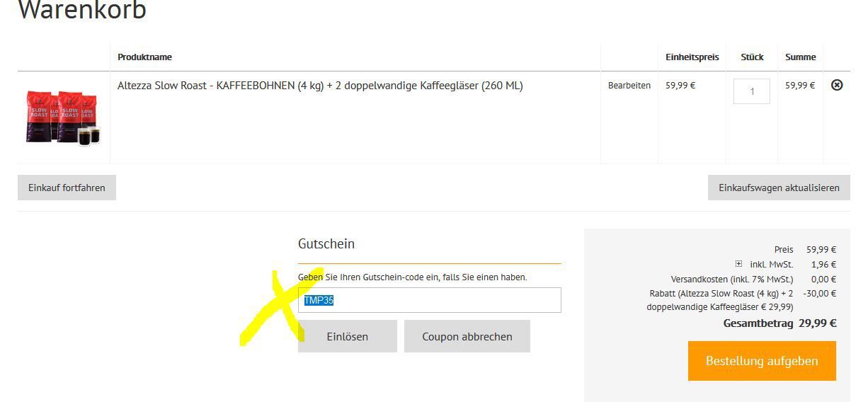Open the Altezza Slow Roast product name link
Viewport: 868px width, 414px height.
320,86
